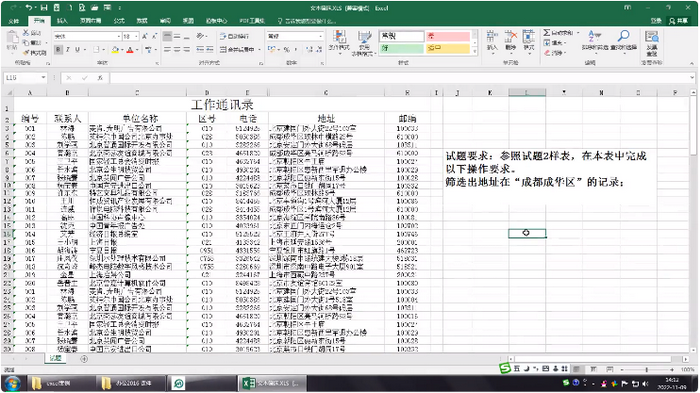Click the Format Painter brush icon
700x393 pixels.
pos(27,53)
